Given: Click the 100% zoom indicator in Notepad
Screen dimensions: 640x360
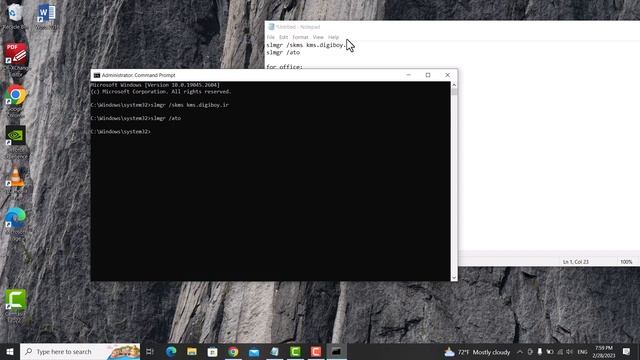Looking at the screenshot, I should (626, 262).
